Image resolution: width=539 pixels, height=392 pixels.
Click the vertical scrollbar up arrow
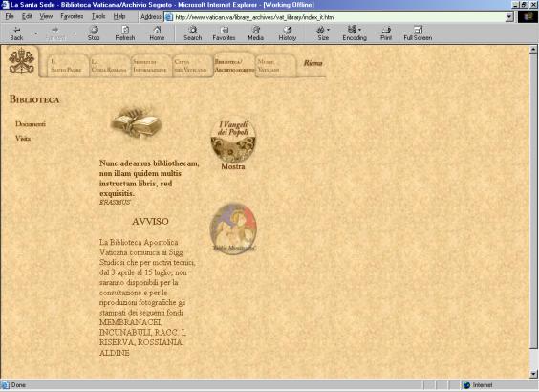pyautogui.click(x=533, y=50)
